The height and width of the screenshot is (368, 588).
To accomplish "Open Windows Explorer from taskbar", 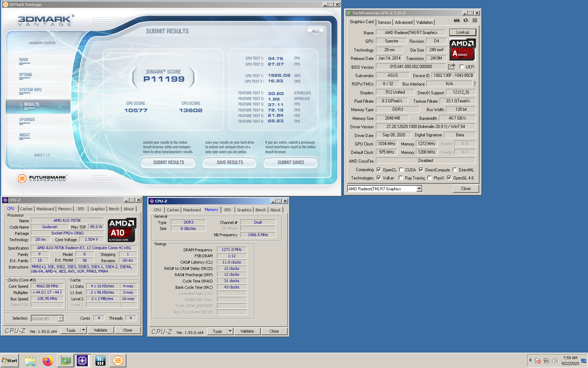I will [x=30, y=361].
